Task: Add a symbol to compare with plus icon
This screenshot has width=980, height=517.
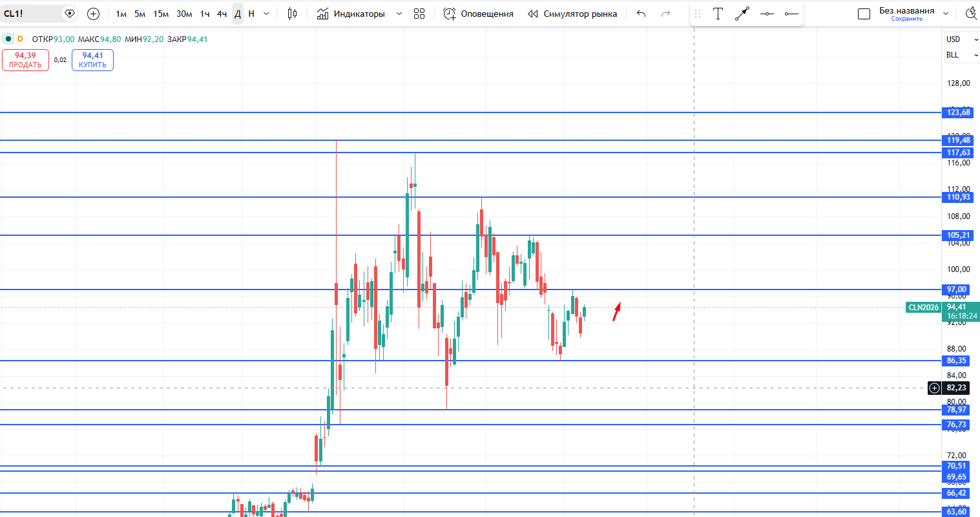Action: pyautogui.click(x=93, y=14)
